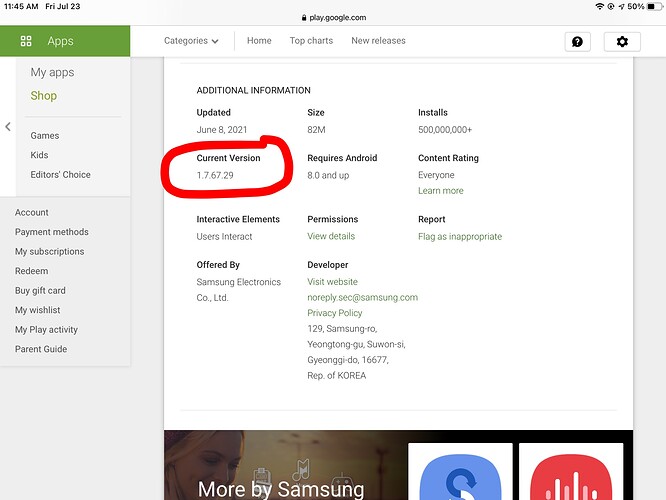Click View details under Permissions
The width and height of the screenshot is (666, 500).
[x=331, y=236]
